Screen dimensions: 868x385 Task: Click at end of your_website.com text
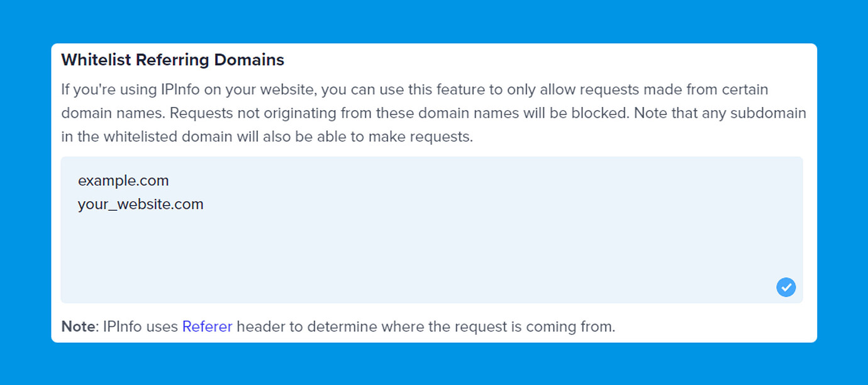(204, 204)
